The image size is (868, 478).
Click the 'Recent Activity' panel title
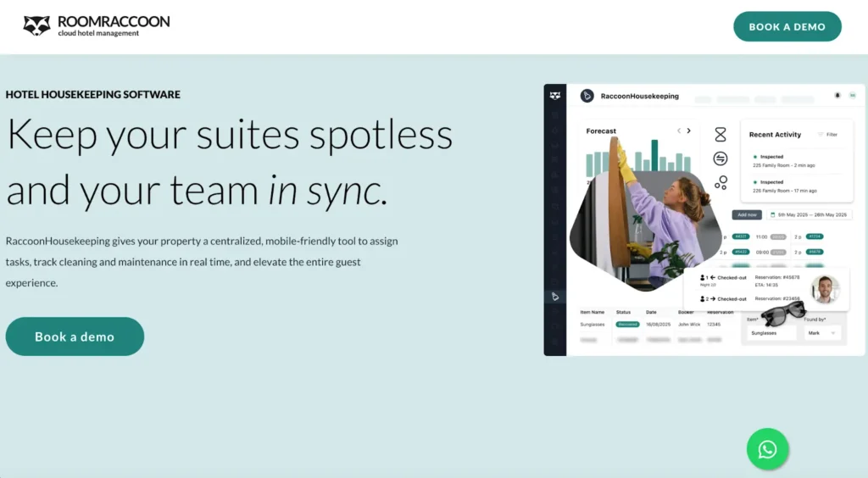point(775,135)
